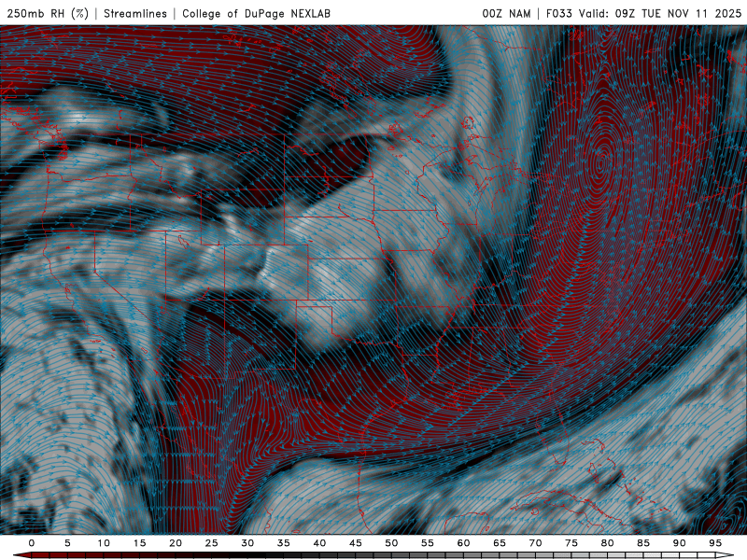Click the "00Z NAM" model run label

point(506,14)
